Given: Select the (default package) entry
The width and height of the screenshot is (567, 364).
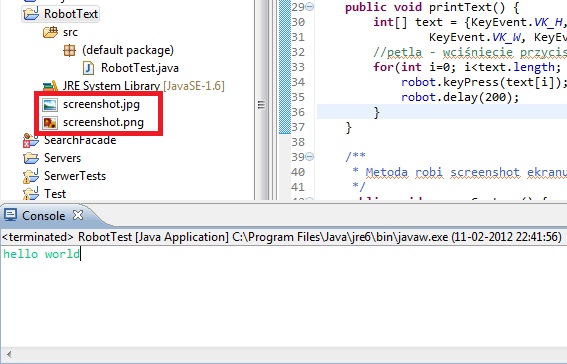Looking at the screenshot, I should [128, 50].
